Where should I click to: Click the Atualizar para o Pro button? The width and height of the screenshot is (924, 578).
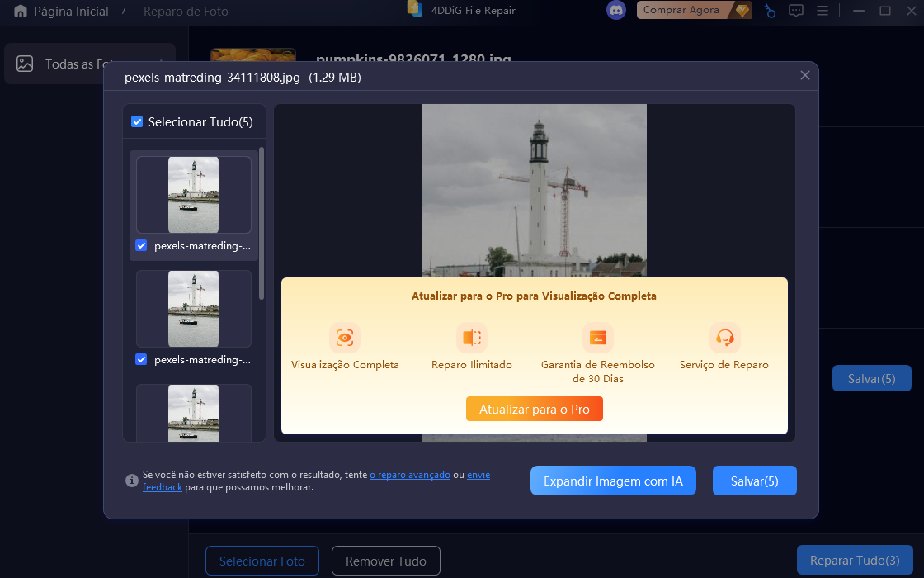pyautogui.click(x=535, y=409)
